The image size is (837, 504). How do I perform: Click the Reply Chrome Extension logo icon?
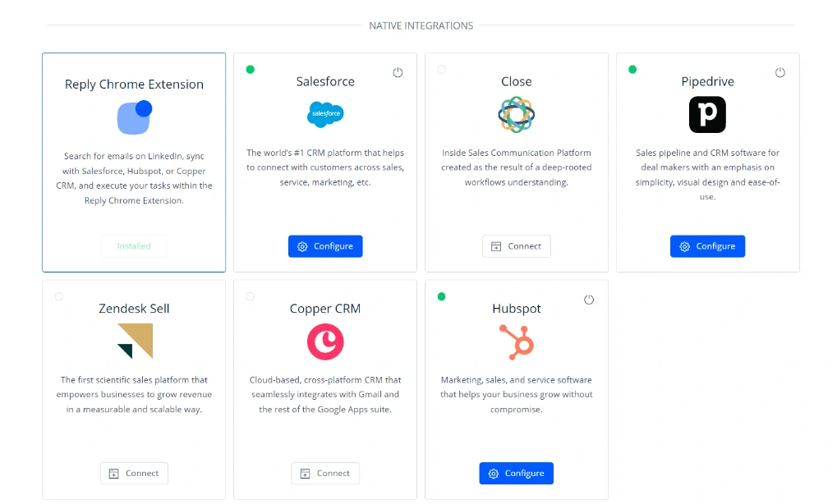click(135, 118)
